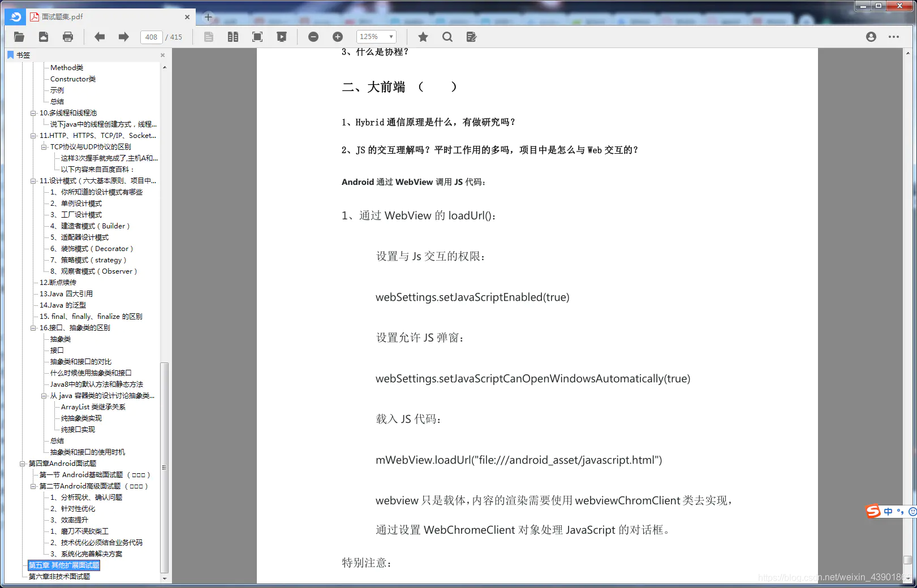The height and width of the screenshot is (588, 917).
Task: Zoom in with the plus icon
Action: (x=338, y=37)
